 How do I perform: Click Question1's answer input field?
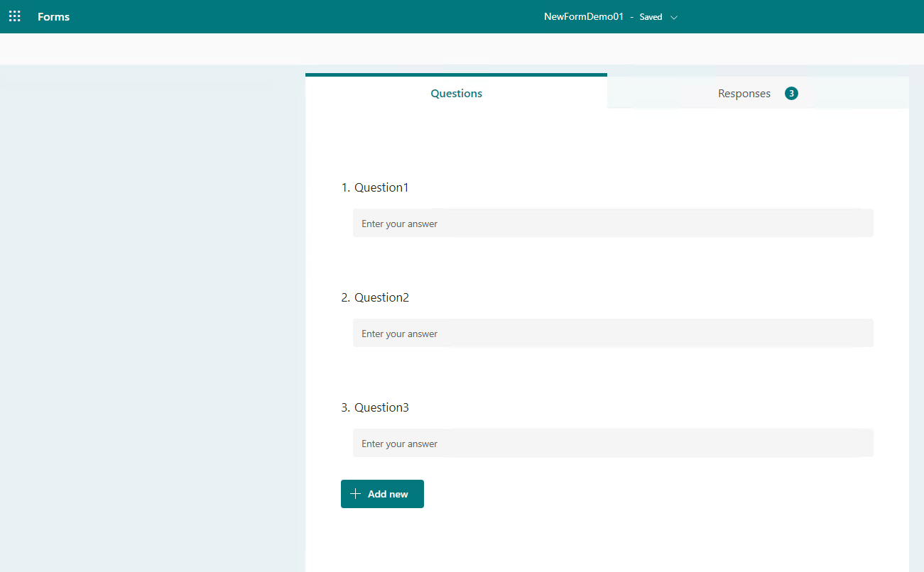[613, 223]
